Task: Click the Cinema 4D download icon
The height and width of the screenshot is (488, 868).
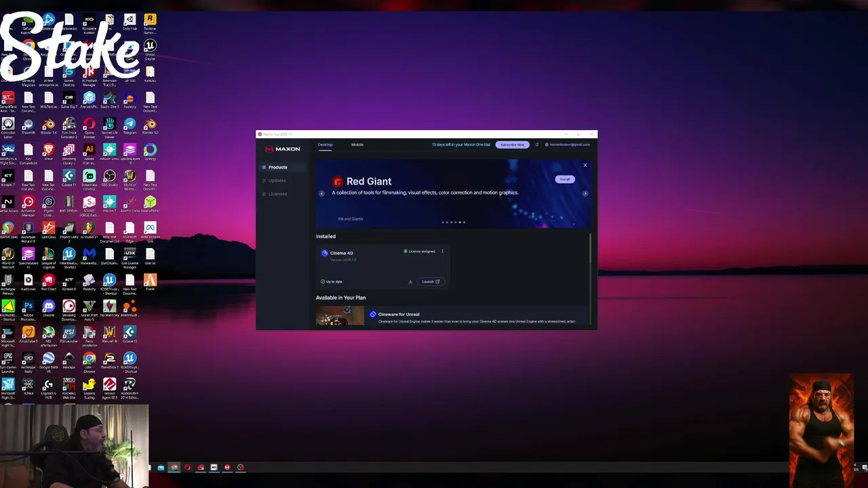Action: [x=410, y=281]
